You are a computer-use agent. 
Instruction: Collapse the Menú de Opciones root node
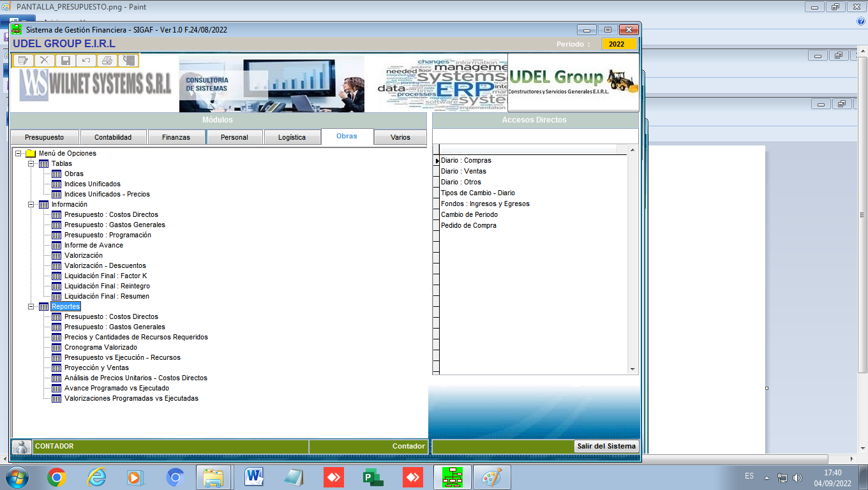coord(18,154)
